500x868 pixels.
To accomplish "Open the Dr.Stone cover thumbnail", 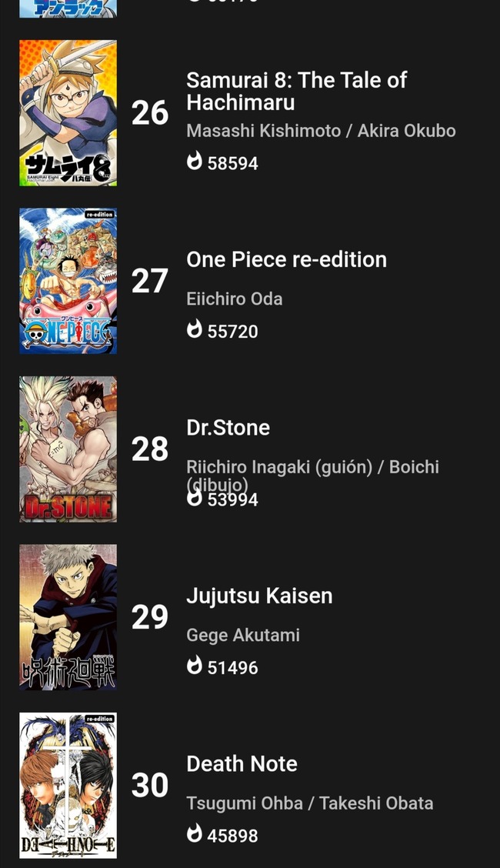I will (x=68, y=449).
